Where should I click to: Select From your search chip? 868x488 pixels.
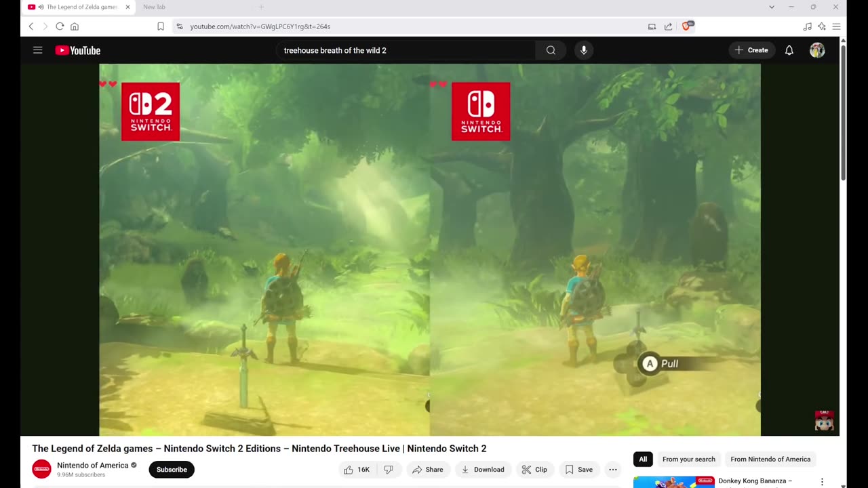688,460
